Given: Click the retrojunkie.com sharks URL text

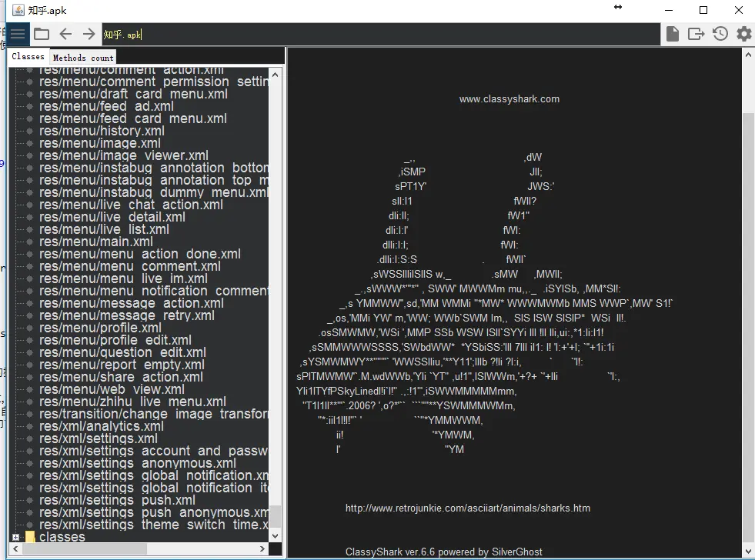Looking at the screenshot, I should point(467,508).
